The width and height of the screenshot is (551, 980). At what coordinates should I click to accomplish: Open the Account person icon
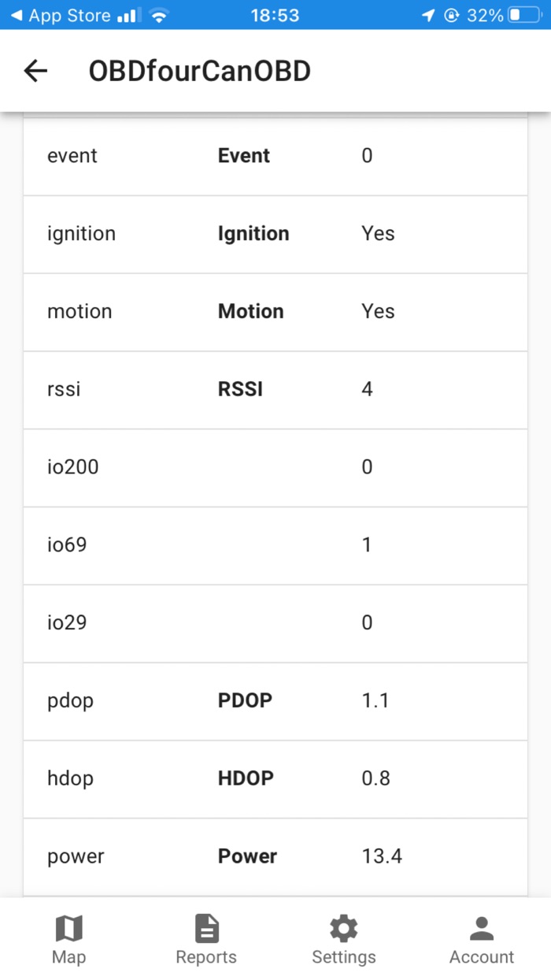coord(482,929)
